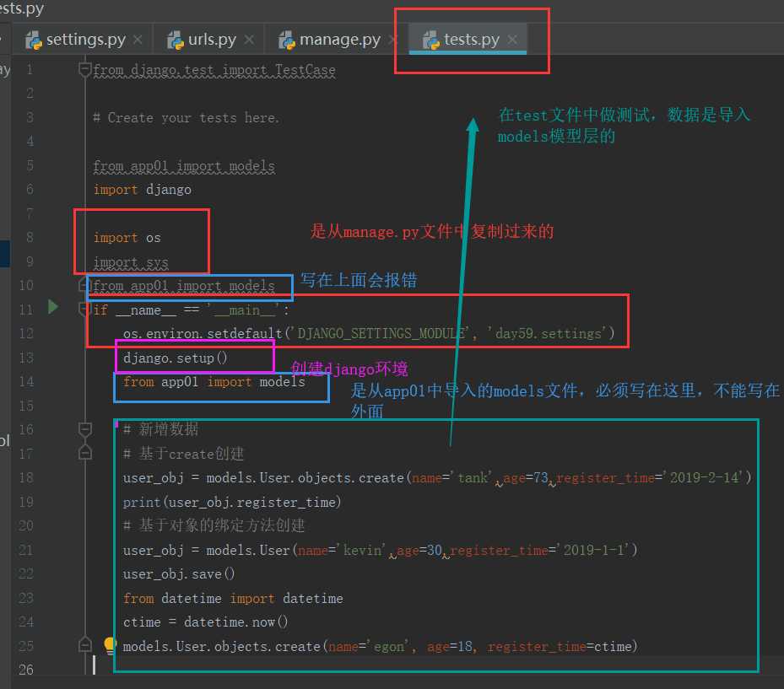The image size is (784, 689).
Task: Click the 'import os' statement on line 8
Action: (x=127, y=238)
